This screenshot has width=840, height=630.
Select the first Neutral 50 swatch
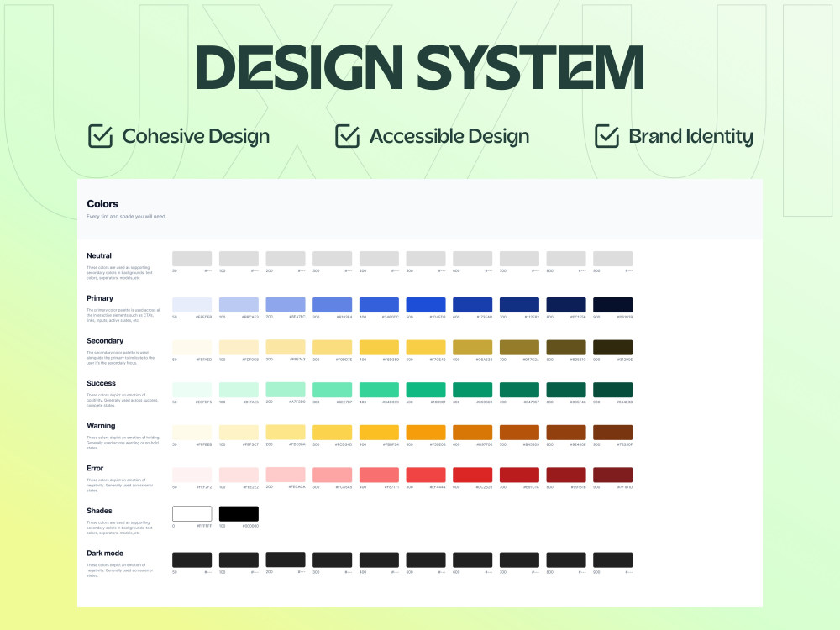pos(192,259)
